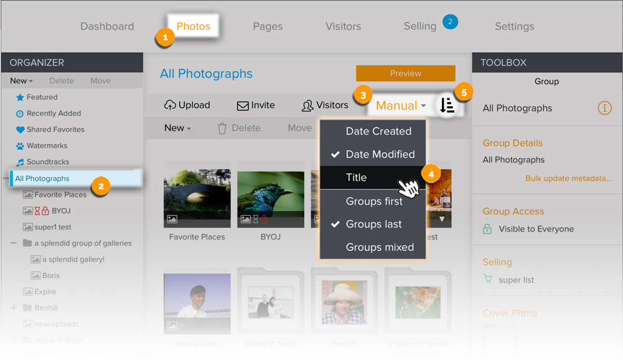The height and width of the screenshot is (364, 623).
Task: Select the Expire gallery in the tree
Action: click(45, 292)
